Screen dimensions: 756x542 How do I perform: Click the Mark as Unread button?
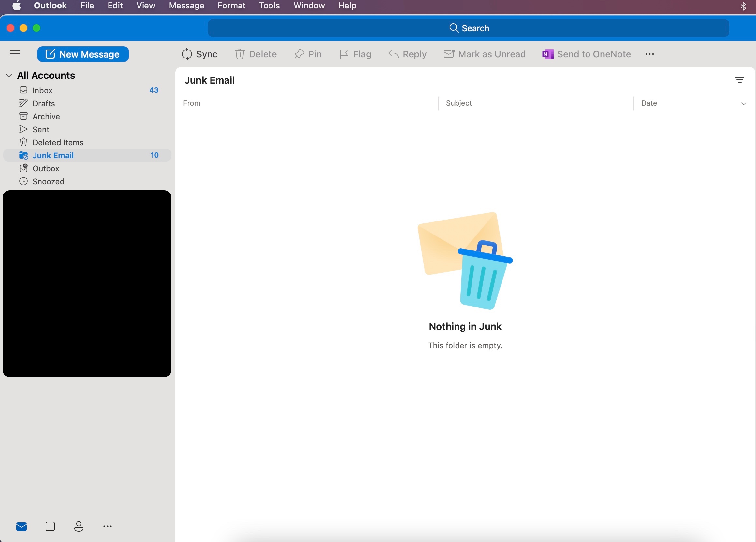tap(484, 54)
